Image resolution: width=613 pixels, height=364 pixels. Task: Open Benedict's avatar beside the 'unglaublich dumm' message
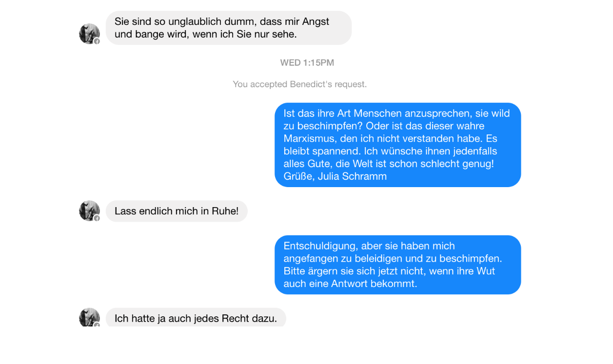[x=89, y=34]
